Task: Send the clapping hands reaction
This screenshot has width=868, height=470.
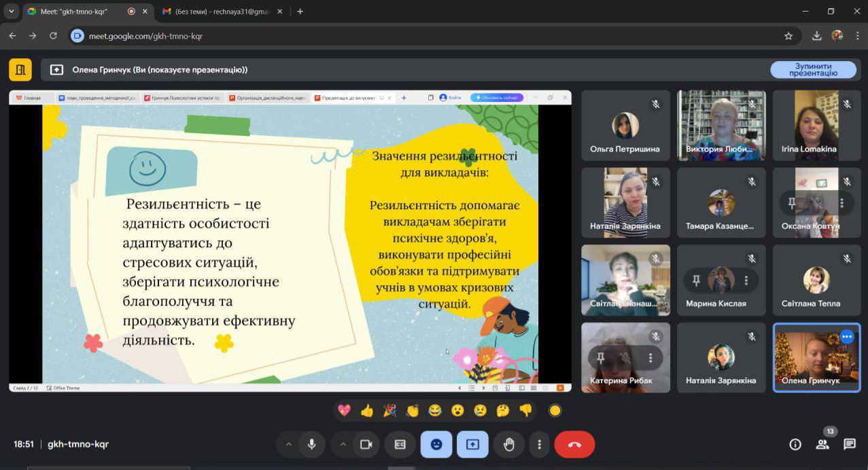Action: (x=413, y=410)
